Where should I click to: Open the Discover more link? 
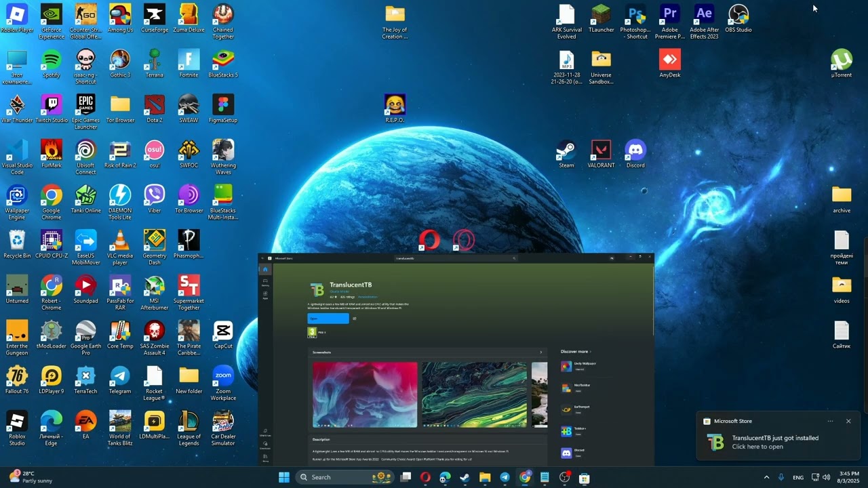pos(576,352)
